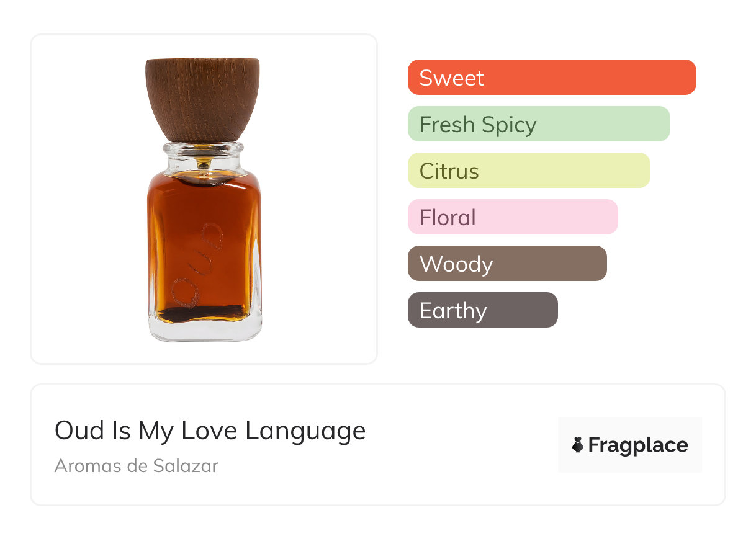Click the word 'Sweet' label text

[x=451, y=78]
